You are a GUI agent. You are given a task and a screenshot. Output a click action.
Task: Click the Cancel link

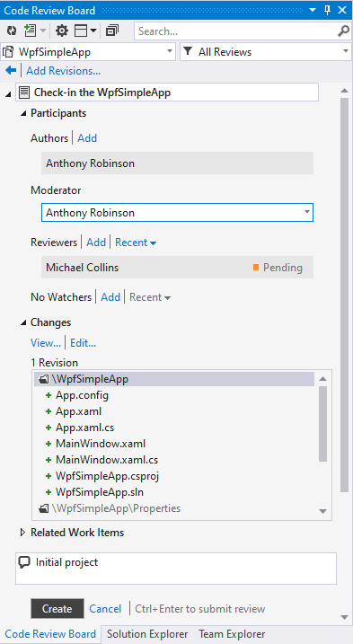click(x=105, y=609)
